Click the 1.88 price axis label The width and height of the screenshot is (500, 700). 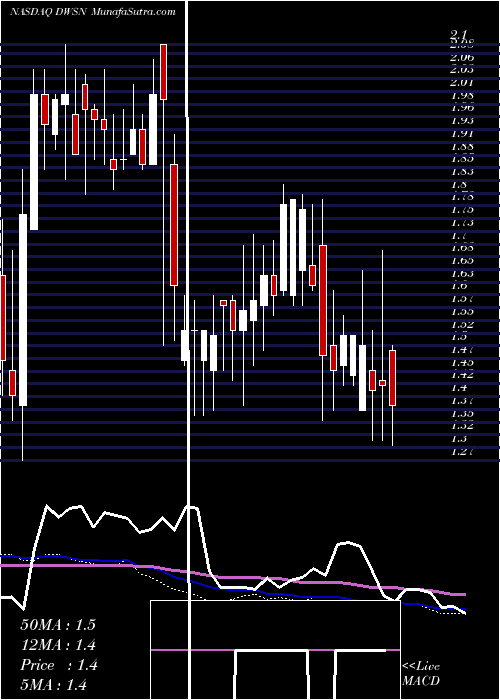click(x=462, y=146)
